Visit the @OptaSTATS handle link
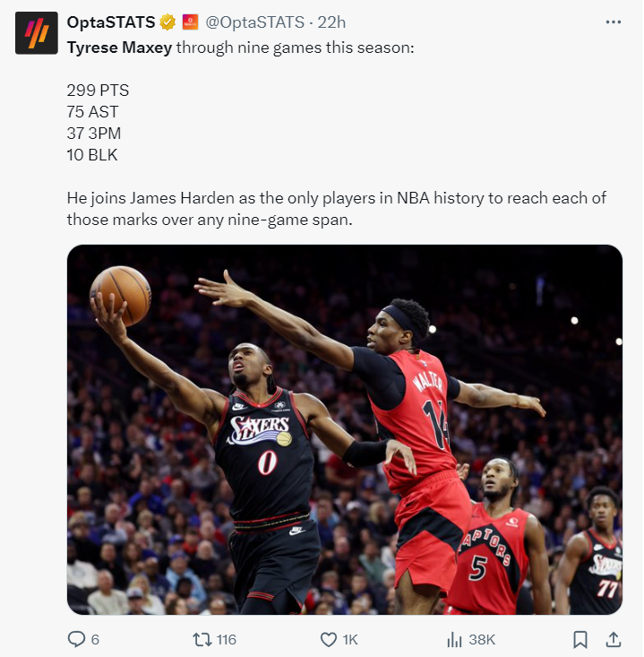The image size is (644, 657). pyautogui.click(x=254, y=22)
